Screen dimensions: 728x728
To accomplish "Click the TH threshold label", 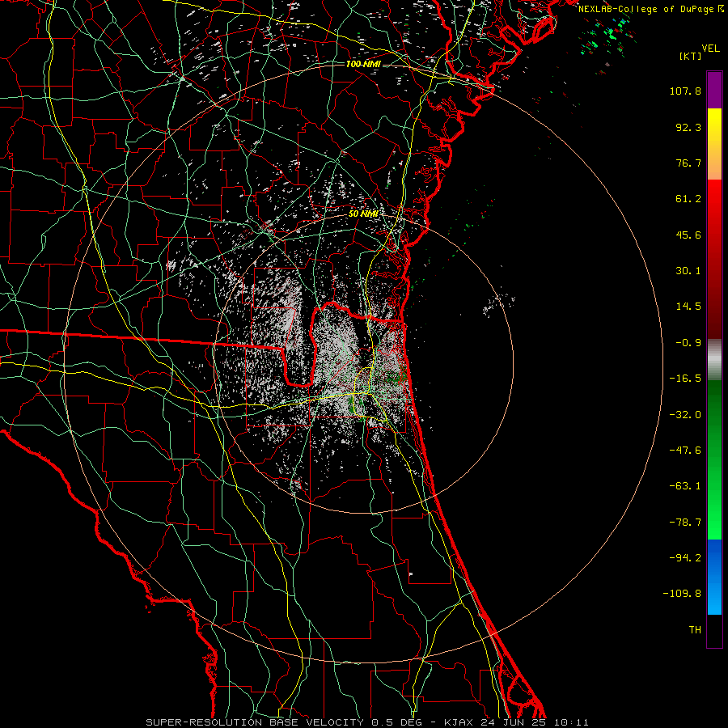I will 695,630.
